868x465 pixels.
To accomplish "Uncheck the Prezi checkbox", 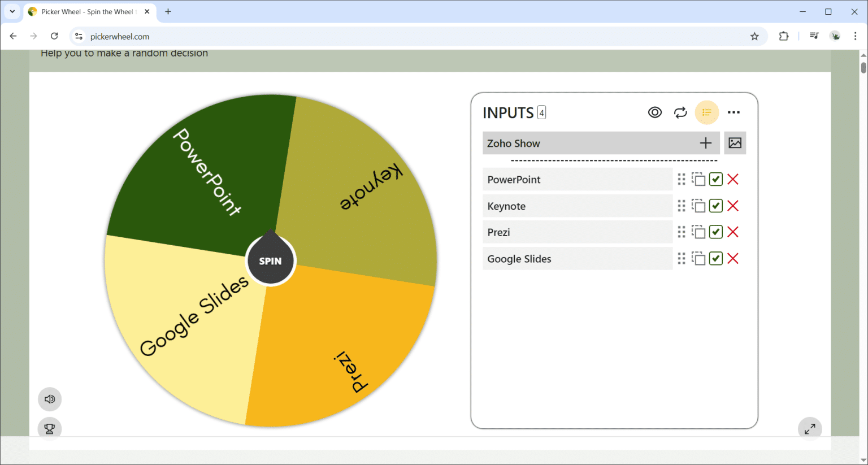I will (715, 232).
